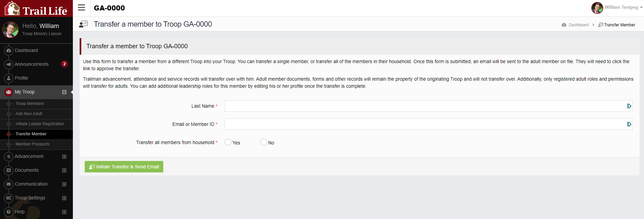Click the Help question mark icon
Viewport: 644px width, 219px height.
pyautogui.click(x=8, y=212)
